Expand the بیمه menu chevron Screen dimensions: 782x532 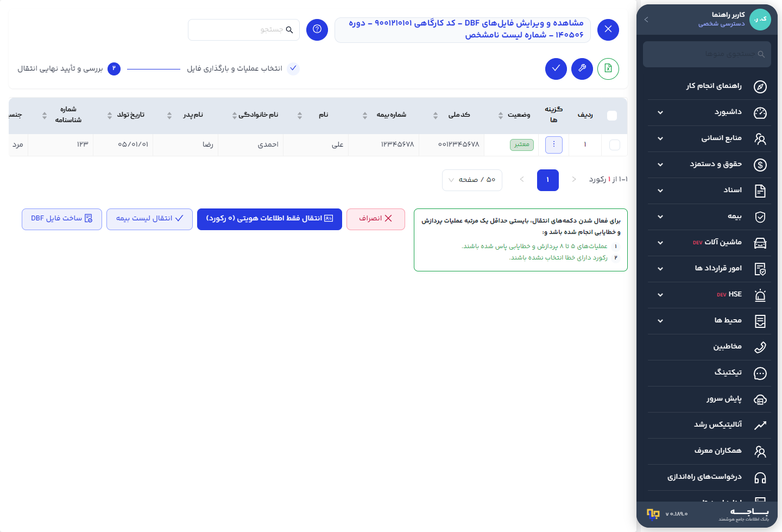point(660,217)
